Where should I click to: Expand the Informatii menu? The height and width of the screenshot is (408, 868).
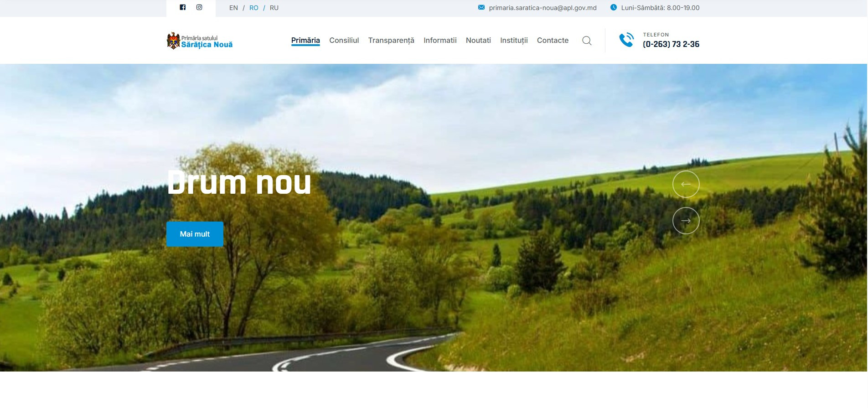click(440, 40)
